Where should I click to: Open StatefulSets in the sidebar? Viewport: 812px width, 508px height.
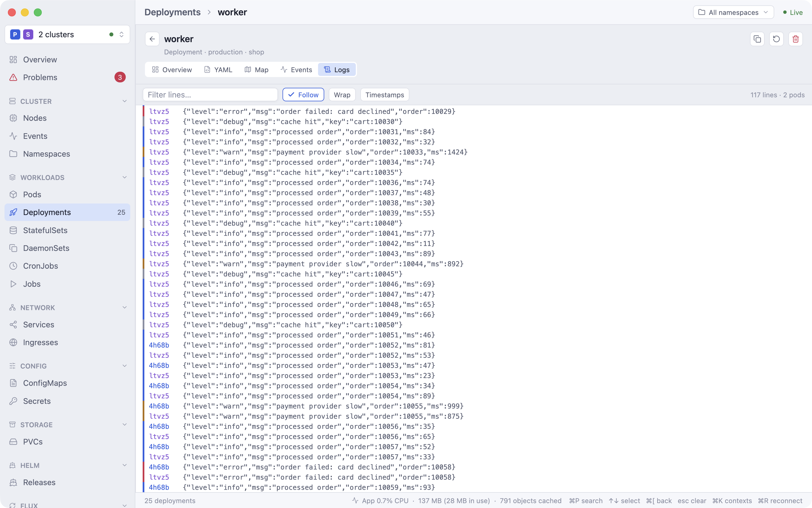[x=67, y=230]
